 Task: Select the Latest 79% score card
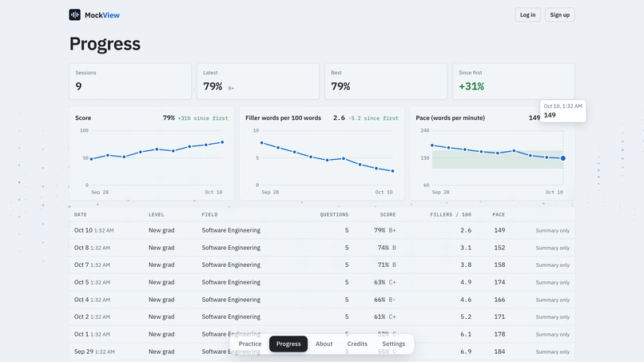coord(258,81)
